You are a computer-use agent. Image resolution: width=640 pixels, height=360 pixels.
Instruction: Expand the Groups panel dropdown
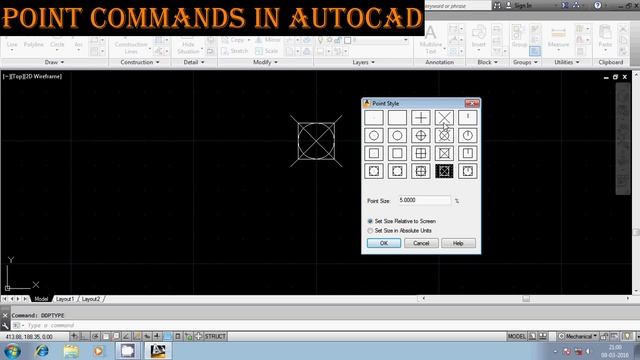pos(525,62)
